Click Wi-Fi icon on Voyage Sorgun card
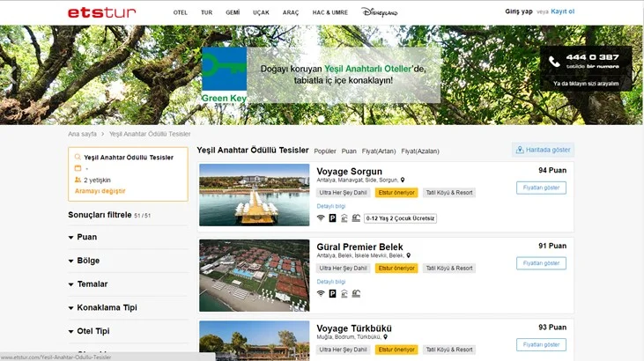The image size is (644, 361). pos(321,218)
